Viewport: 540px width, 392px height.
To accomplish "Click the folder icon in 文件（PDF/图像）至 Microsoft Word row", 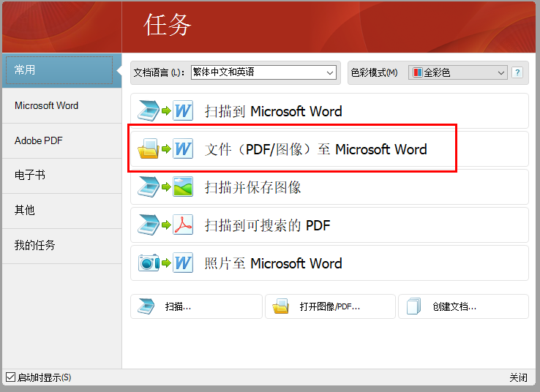I will pos(149,148).
